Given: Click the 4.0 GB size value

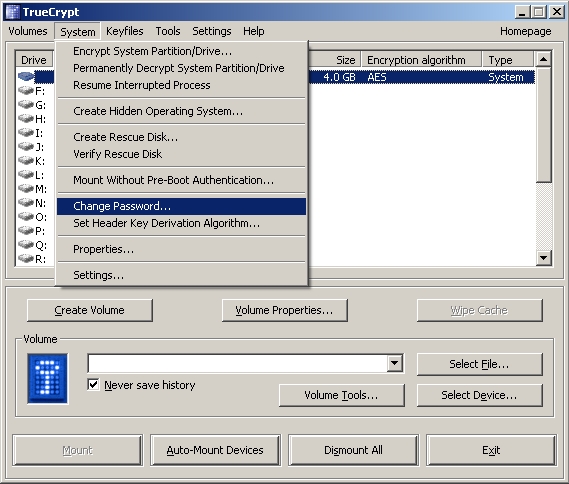Looking at the screenshot, I should tap(339, 77).
